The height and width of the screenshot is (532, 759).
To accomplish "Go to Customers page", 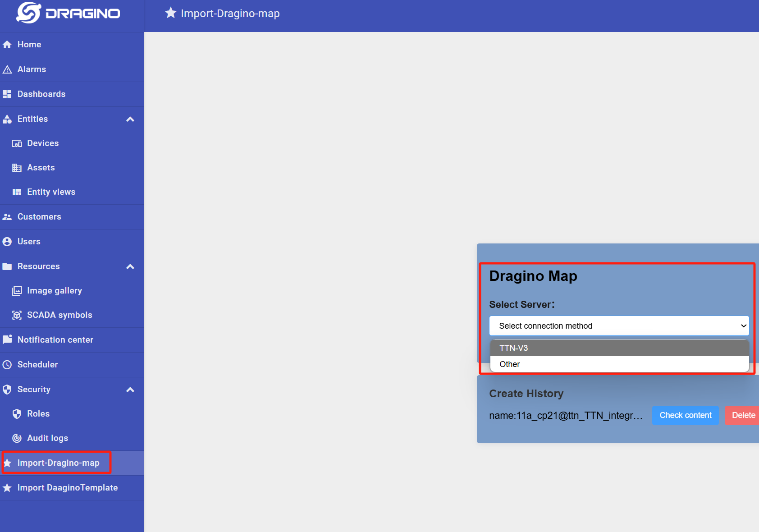I will click(x=72, y=217).
